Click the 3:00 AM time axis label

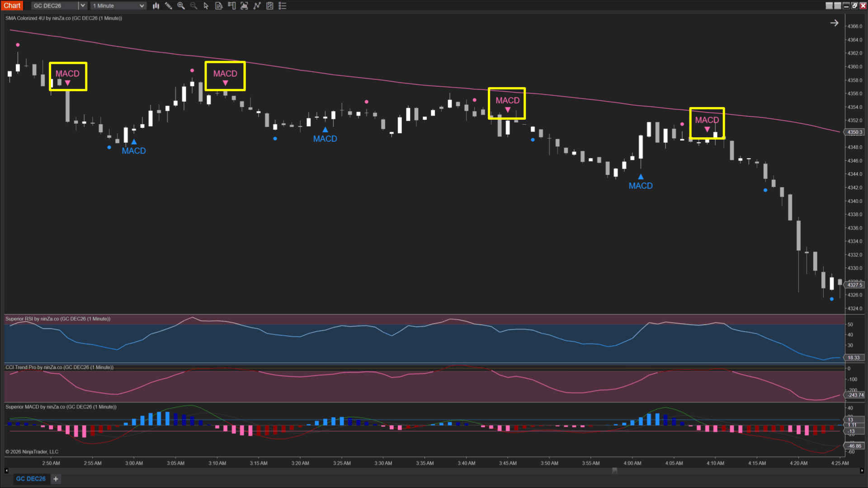pyautogui.click(x=134, y=463)
